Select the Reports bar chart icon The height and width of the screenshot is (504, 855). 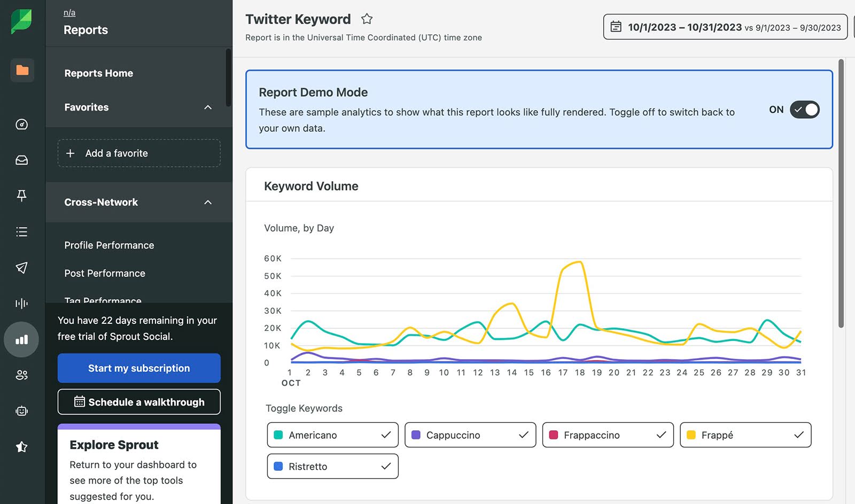[x=21, y=339]
